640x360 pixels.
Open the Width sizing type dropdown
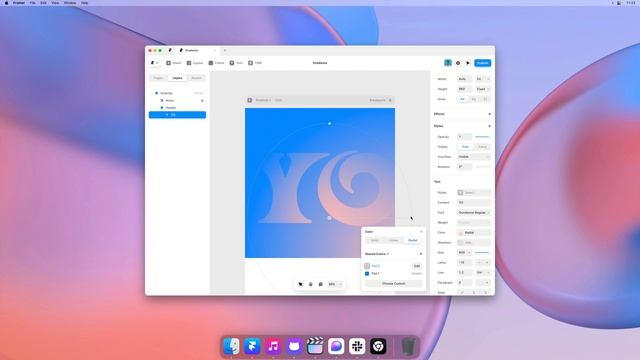[483, 79]
